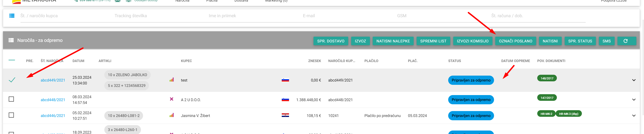Viewport: 644px width, 134px height.
Task: Open order link abcd446/2021
Action: pyautogui.click(x=53, y=116)
